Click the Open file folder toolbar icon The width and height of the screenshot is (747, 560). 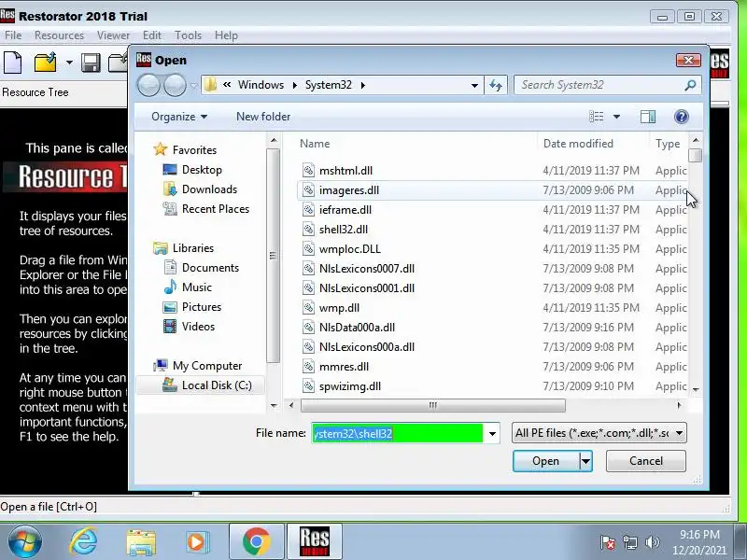click(x=45, y=63)
